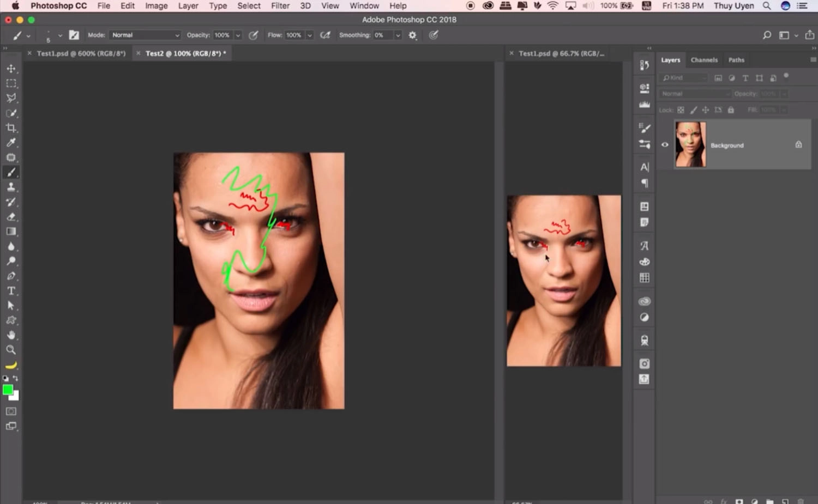
Task: Open the layer Kind filter dropdown
Action: point(684,78)
